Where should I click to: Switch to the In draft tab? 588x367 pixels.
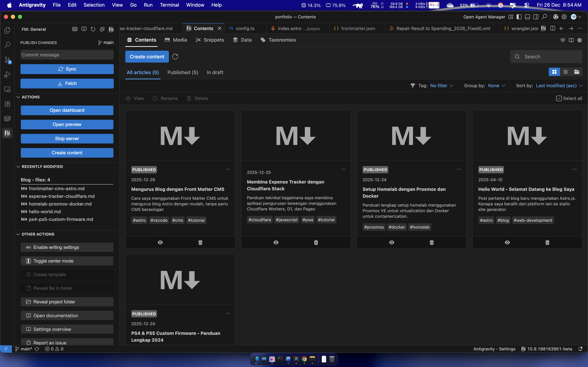point(215,72)
